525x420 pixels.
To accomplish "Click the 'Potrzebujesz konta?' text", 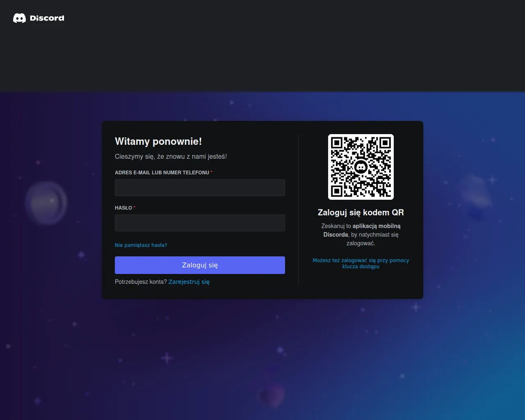I will (x=141, y=282).
